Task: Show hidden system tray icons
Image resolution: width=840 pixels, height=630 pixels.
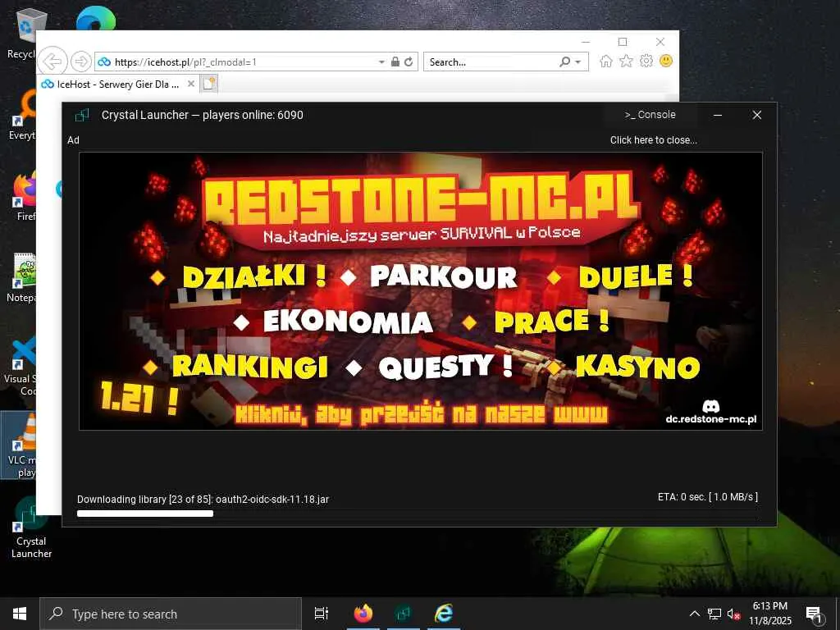Action: tap(694, 614)
